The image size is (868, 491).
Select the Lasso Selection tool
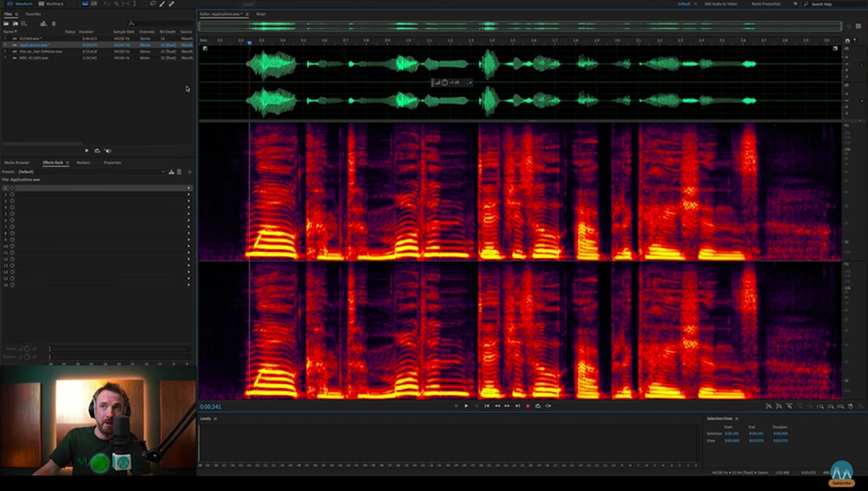[153, 4]
